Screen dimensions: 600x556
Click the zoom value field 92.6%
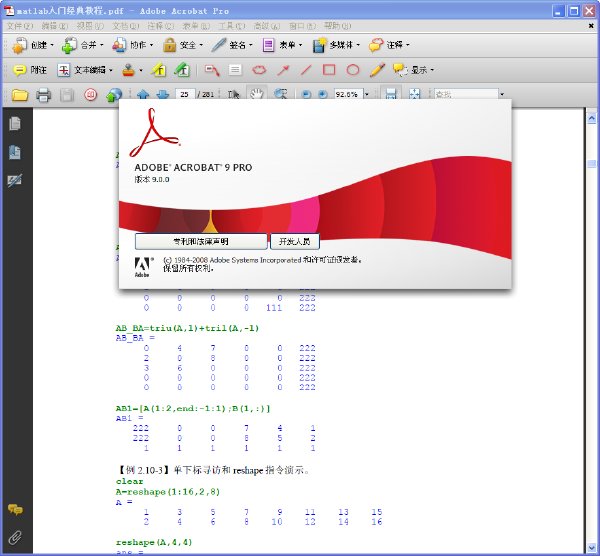click(x=348, y=94)
